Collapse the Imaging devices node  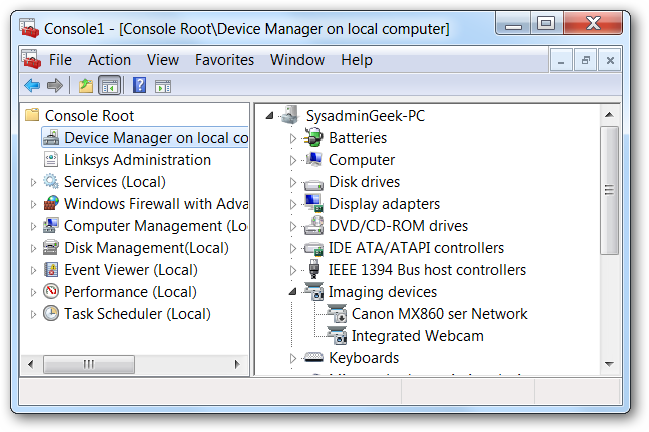(293, 292)
